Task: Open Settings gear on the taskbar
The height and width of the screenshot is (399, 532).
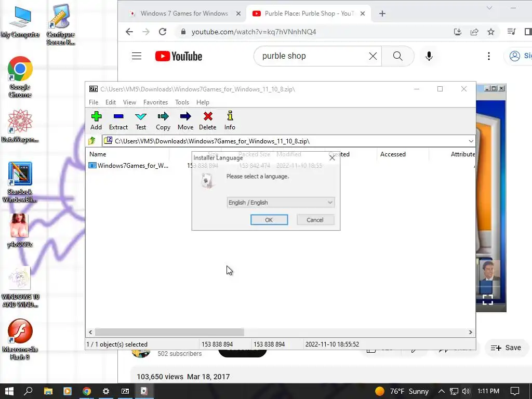Action: [106, 391]
